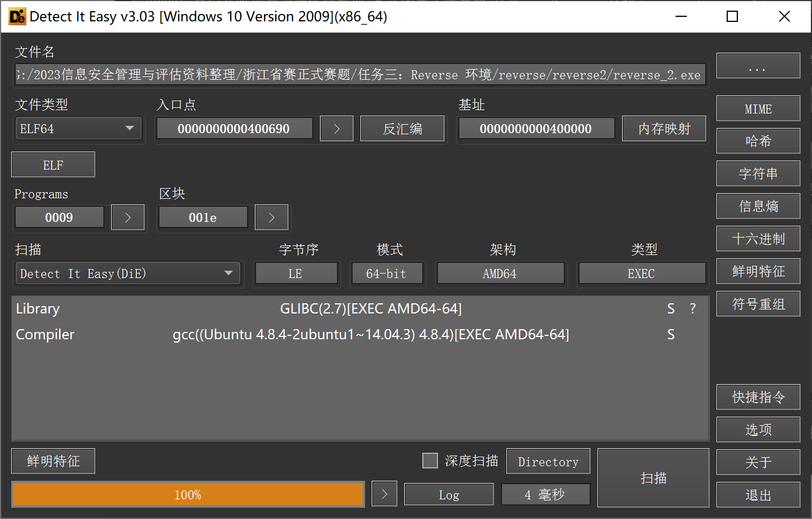View strings with the 字符串 button
Viewport: 812px width, 519px height.
click(758, 174)
